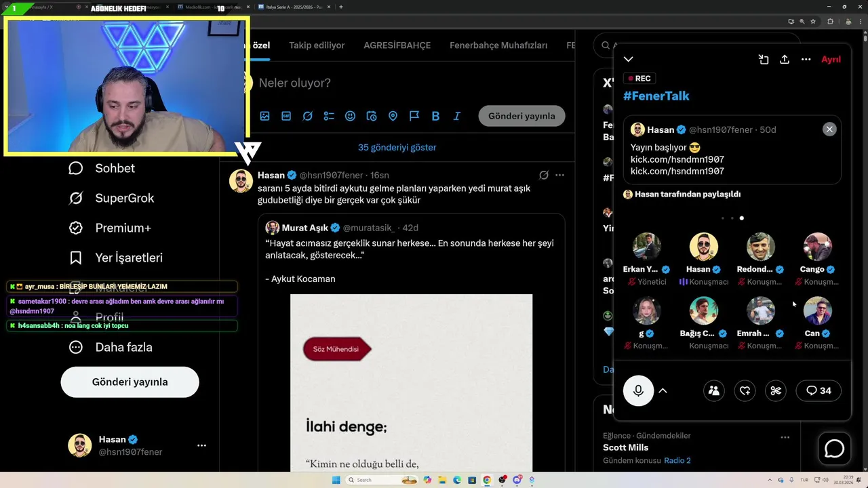Screen dimensions: 868x488
Task: Add image media to the post
Action: click(x=264, y=116)
